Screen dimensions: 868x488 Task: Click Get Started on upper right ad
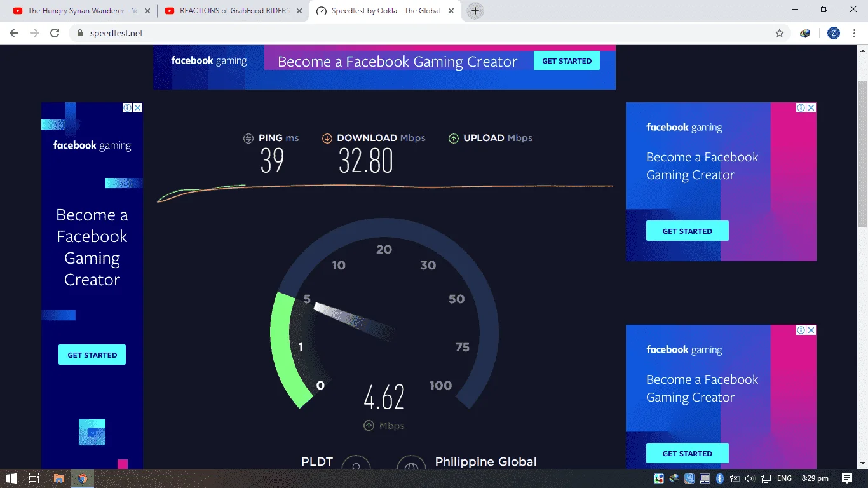pyautogui.click(x=687, y=231)
